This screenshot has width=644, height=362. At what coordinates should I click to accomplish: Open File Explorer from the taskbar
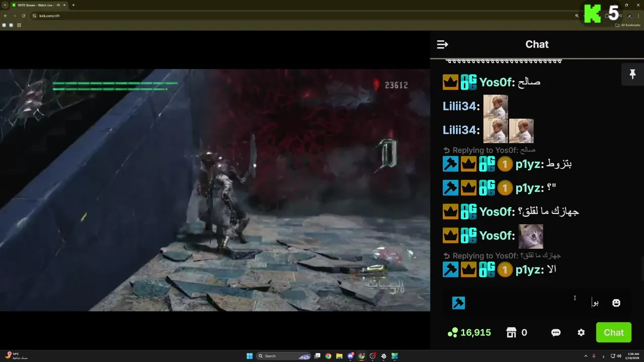339,356
